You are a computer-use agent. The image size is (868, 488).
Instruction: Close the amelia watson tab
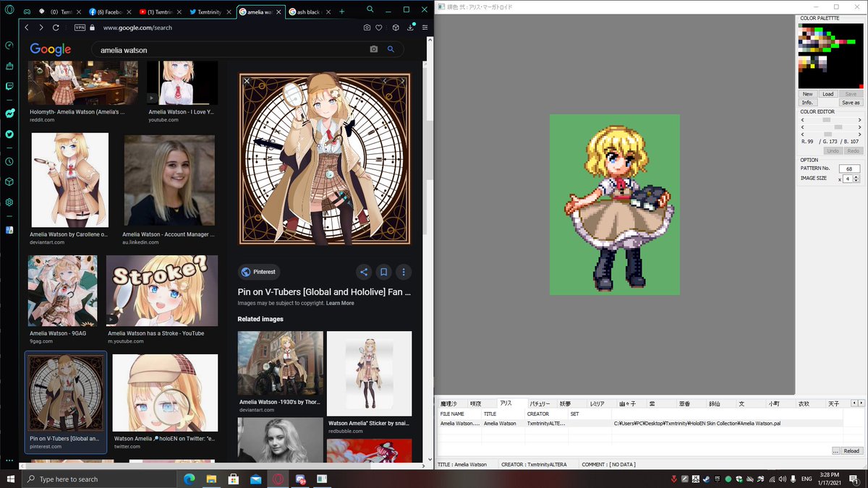coord(278,12)
